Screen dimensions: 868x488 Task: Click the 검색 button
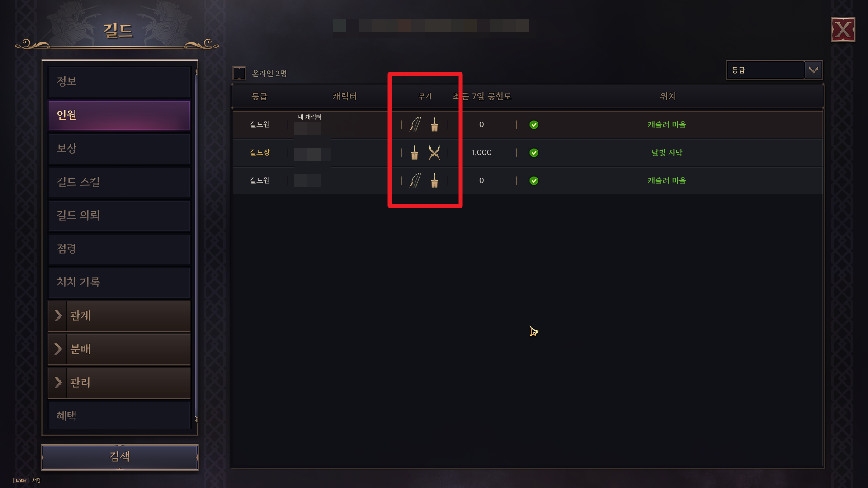120,457
